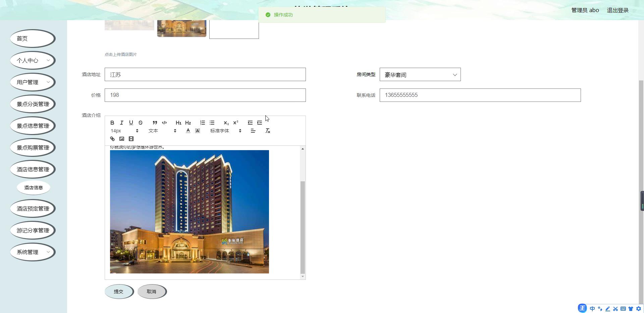Insert code block in editor
The height and width of the screenshot is (313, 644).
[164, 123]
